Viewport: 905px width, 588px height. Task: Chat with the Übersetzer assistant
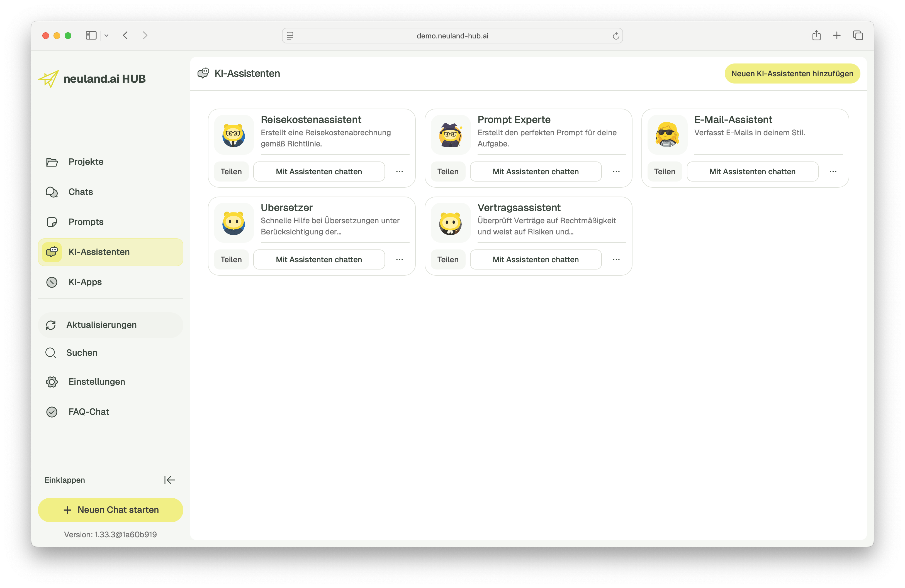pos(319,260)
